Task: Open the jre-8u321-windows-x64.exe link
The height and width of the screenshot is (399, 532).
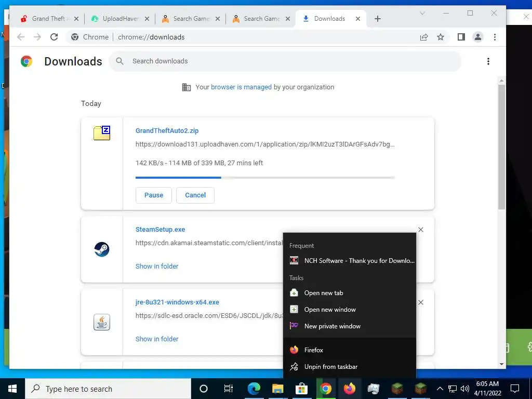Action: click(177, 302)
